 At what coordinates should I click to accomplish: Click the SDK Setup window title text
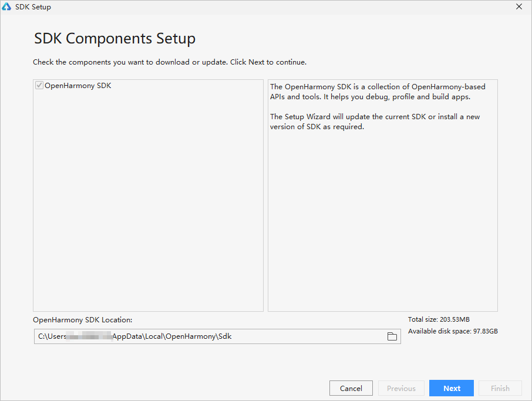tap(33, 7)
